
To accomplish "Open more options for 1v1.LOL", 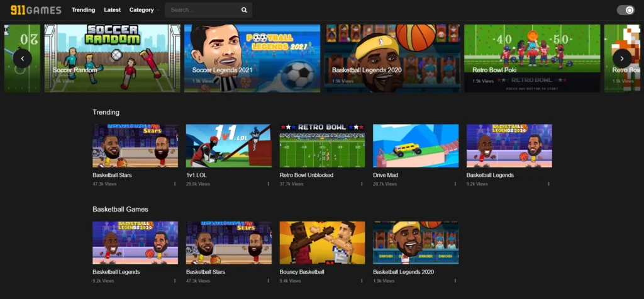I will coord(268,184).
